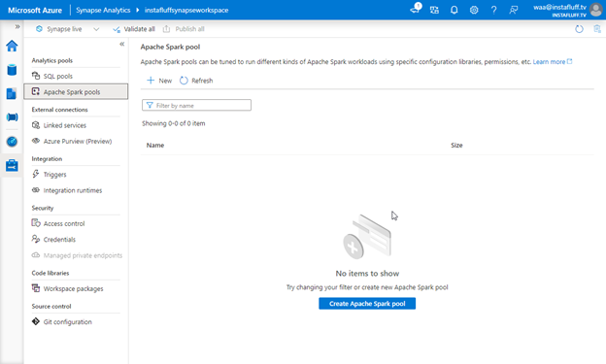The image size is (606, 364).
Task: Click Create Apache Spark pool button
Action: 367,303
